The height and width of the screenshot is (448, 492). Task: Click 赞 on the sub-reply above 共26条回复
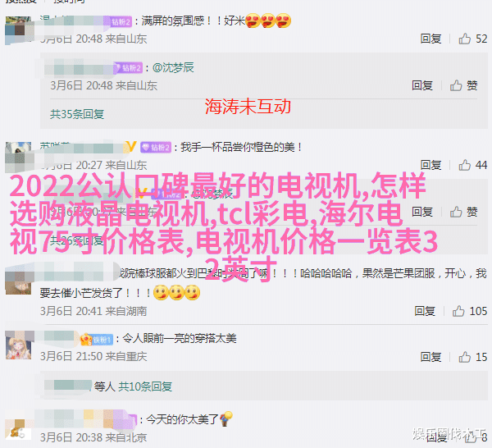click(464, 212)
